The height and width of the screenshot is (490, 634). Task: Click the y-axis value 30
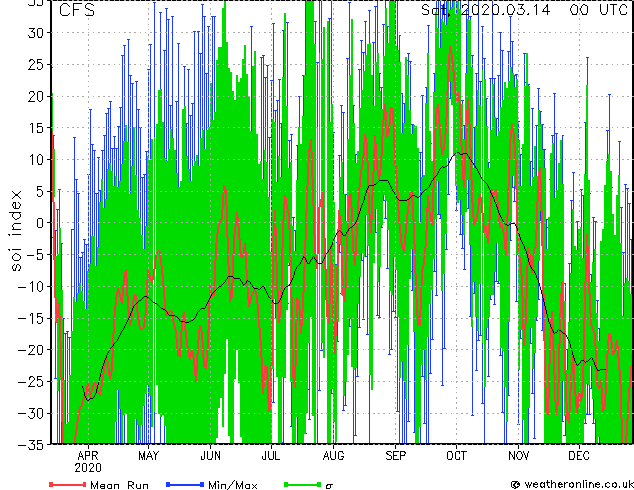(36, 33)
